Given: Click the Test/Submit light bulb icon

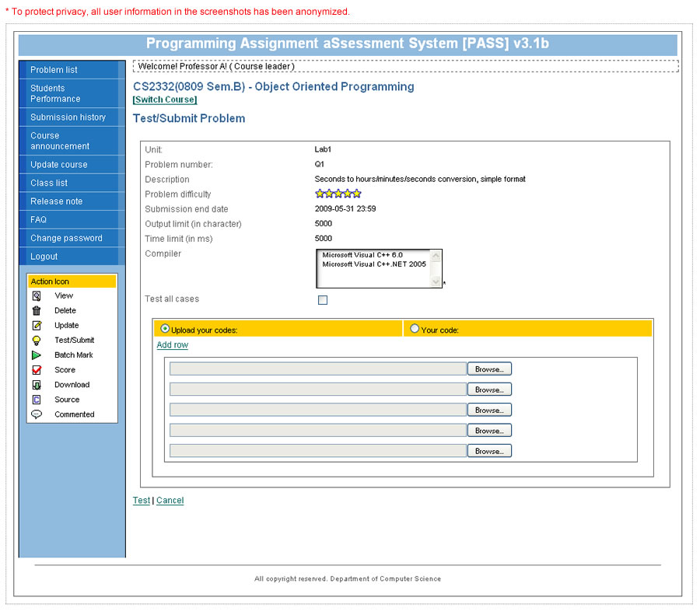Looking at the screenshot, I should pos(37,340).
